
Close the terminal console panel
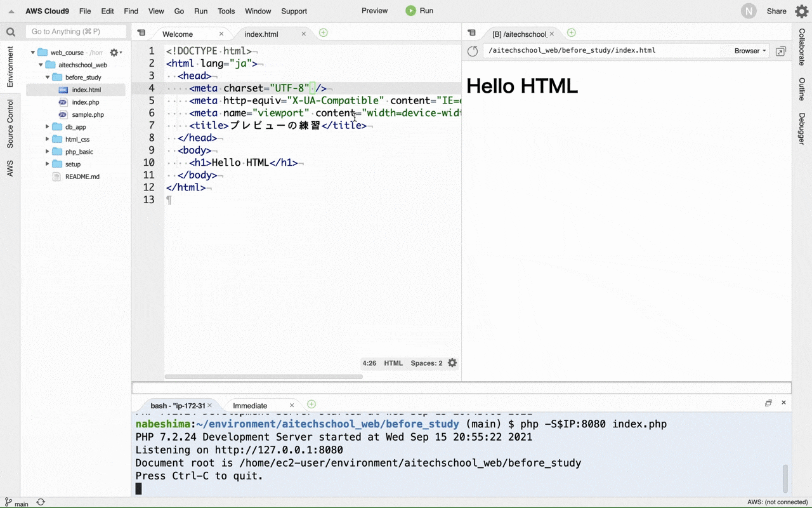pos(783,403)
